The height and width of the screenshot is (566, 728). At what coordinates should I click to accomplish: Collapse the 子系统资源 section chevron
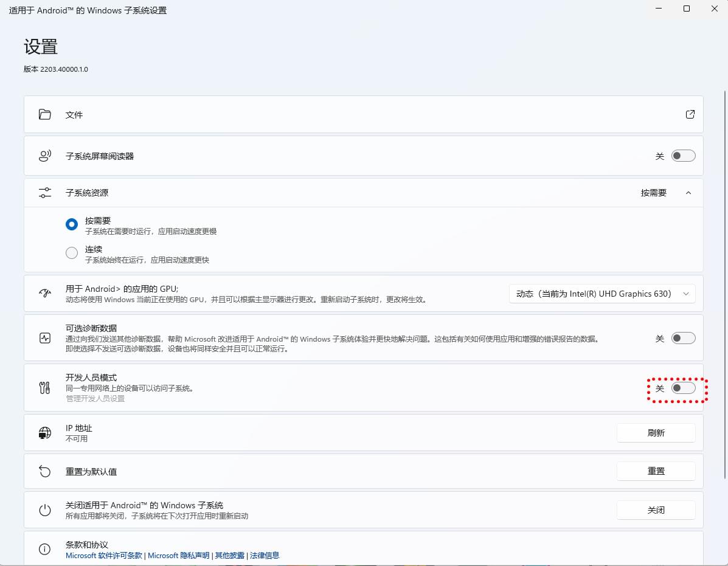pyautogui.click(x=688, y=193)
